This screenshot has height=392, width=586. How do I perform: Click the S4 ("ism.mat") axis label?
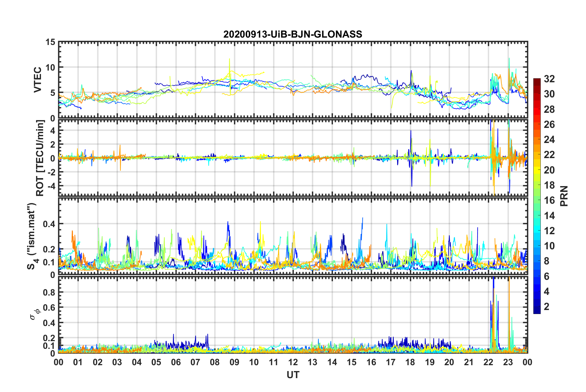pyautogui.click(x=32, y=236)
